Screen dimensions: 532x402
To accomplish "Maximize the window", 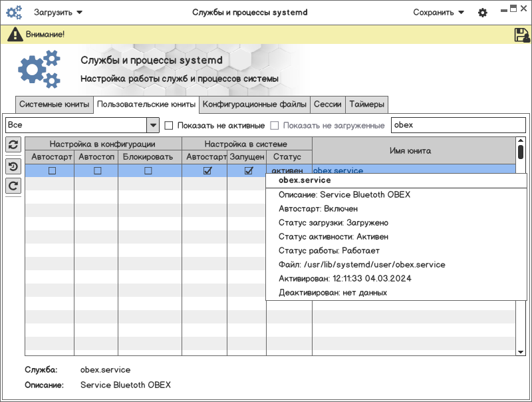I will 513,9.
